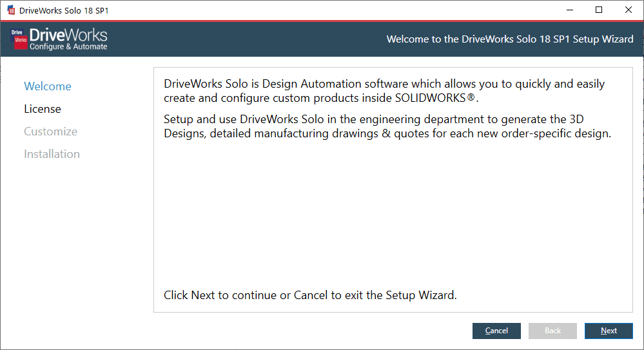This screenshot has width=644, height=350.
Task: Click the 'Configure & Automate' tagline under the logo
Action: coord(68,47)
